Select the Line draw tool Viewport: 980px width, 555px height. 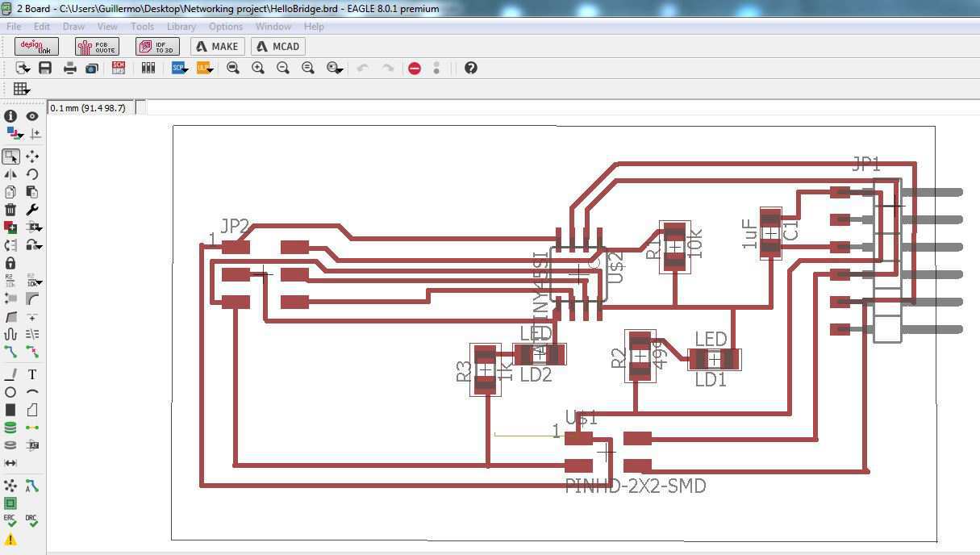point(10,374)
